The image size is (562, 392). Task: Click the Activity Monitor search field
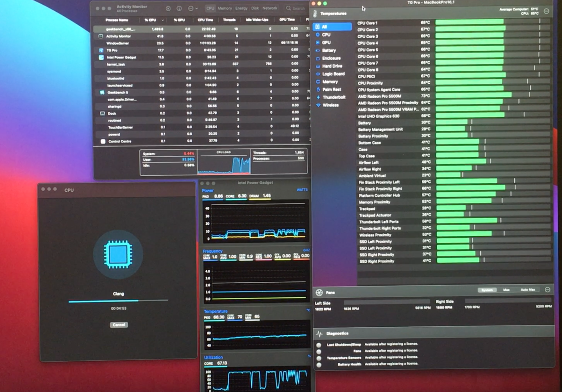[x=296, y=8]
